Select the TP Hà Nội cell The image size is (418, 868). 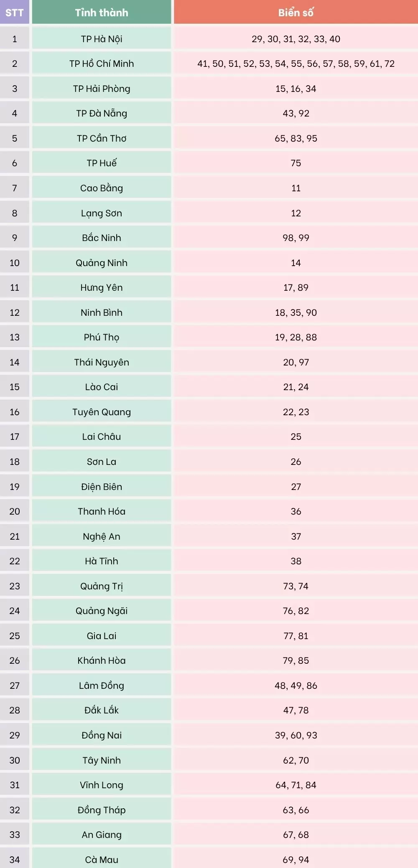(x=102, y=39)
